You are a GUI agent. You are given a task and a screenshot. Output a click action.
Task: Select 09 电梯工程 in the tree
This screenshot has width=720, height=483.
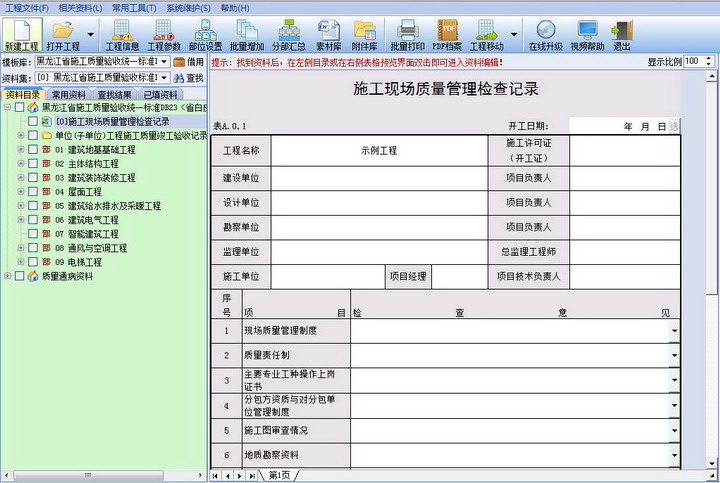pos(79,262)
